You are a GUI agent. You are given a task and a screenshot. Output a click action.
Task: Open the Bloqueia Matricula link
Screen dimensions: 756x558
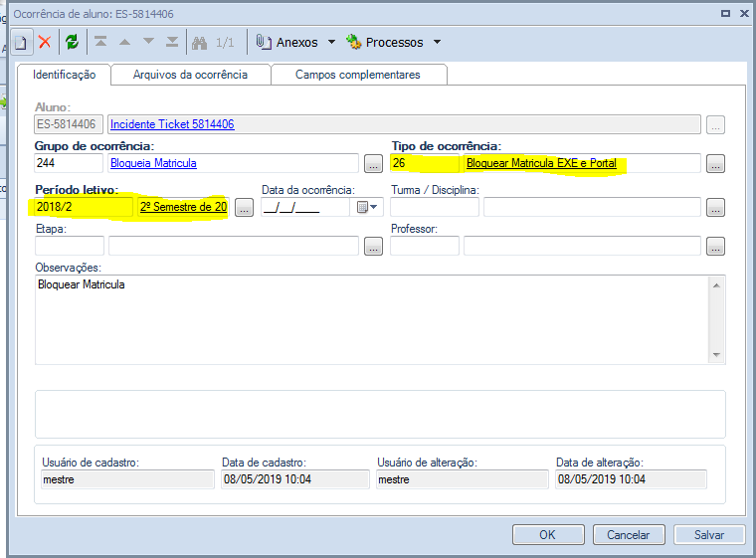pos(153,163)
